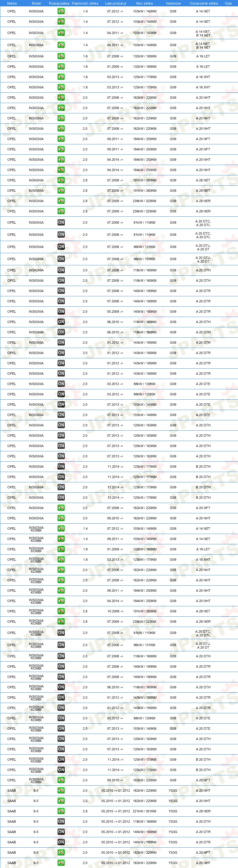Click the petrol icon in Insignia 1.6 07.2008 row
This screenshot has width=238, height=868.
coord(61,56)
